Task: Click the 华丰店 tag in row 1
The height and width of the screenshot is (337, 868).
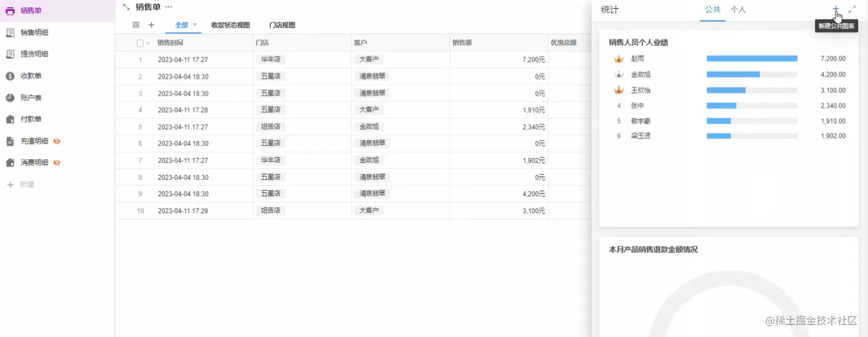Action: click(x=270, y=59)
